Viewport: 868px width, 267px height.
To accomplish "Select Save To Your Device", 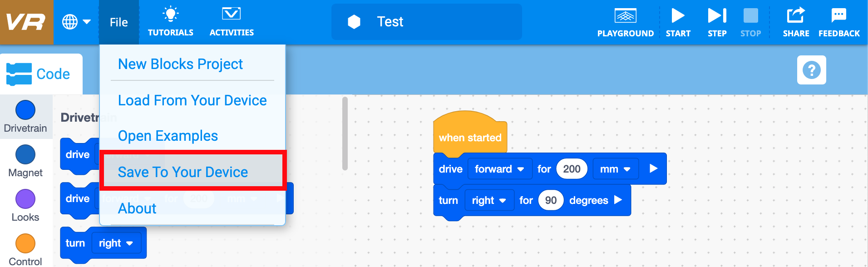I will pos(183,172).
